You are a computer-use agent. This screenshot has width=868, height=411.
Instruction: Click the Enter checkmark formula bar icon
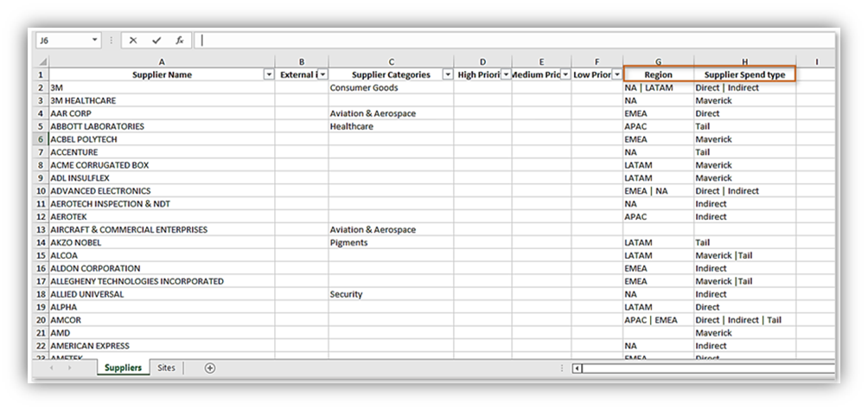pyautogui.click(x=156, y=41)
